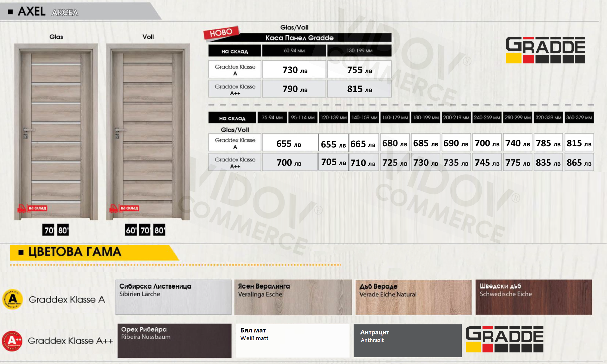Click the 280-299 мм column header
This screenshot has height=364, width=607.
pyautogui.click(x=518, y=118)
